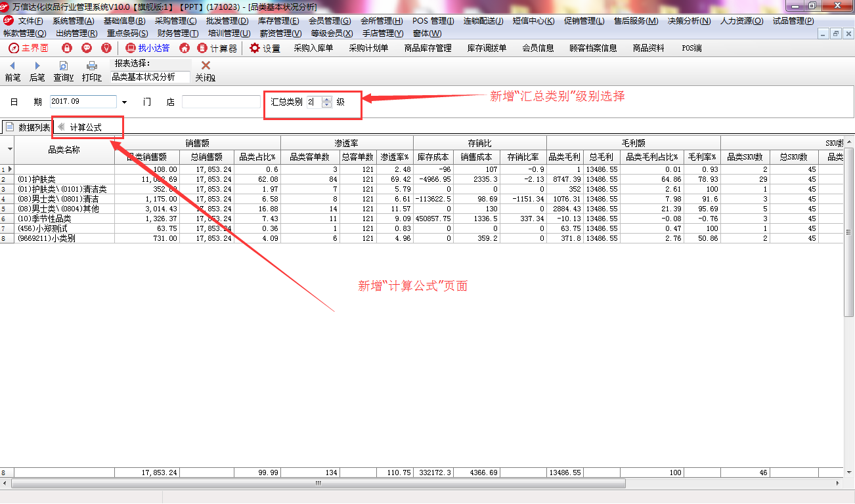Screen dimensions: 855x504
Task: Open the 决策分析 menu
Action: [x=689, y=21]
